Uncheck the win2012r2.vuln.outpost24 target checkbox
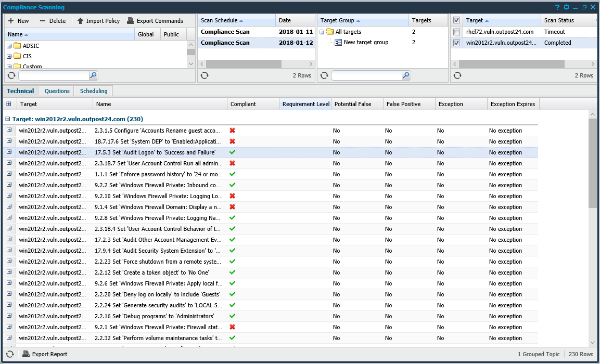The width and height of the screenshot is (600, 364). 457,43
